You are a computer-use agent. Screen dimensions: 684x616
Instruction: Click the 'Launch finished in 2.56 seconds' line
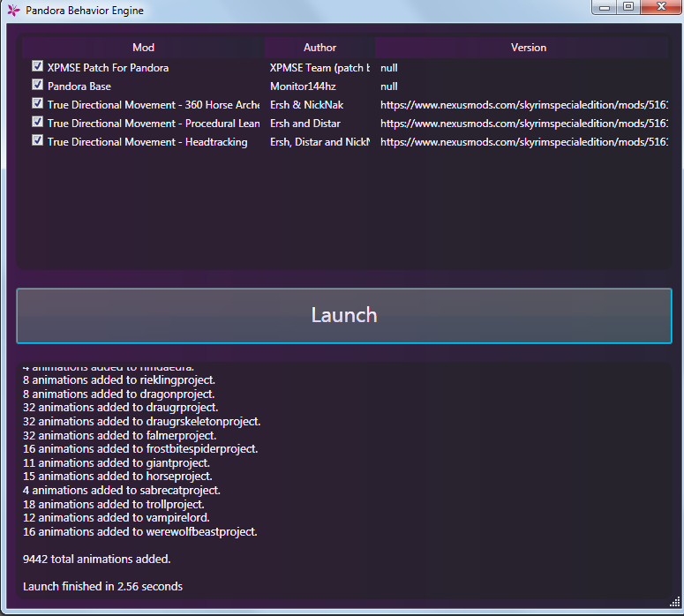pyautogui.click(x=102, y=587)
